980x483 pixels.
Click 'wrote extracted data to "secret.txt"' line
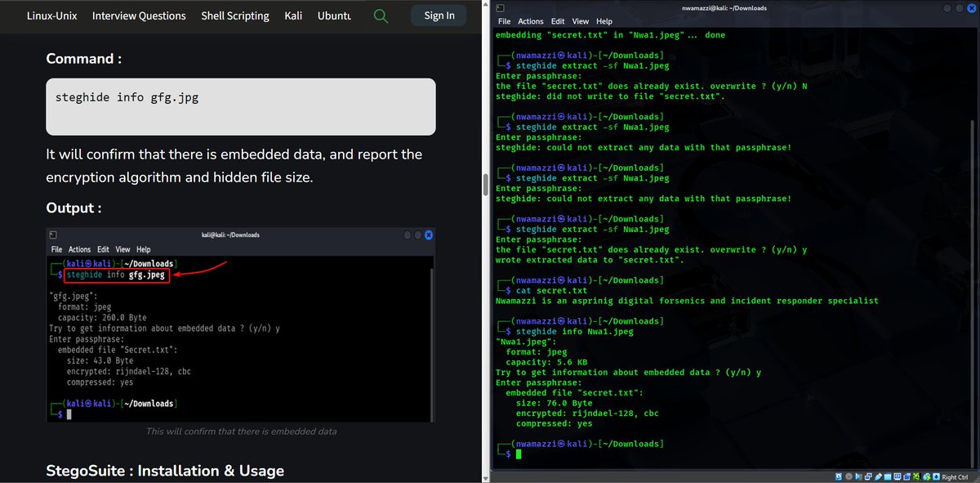590,260
